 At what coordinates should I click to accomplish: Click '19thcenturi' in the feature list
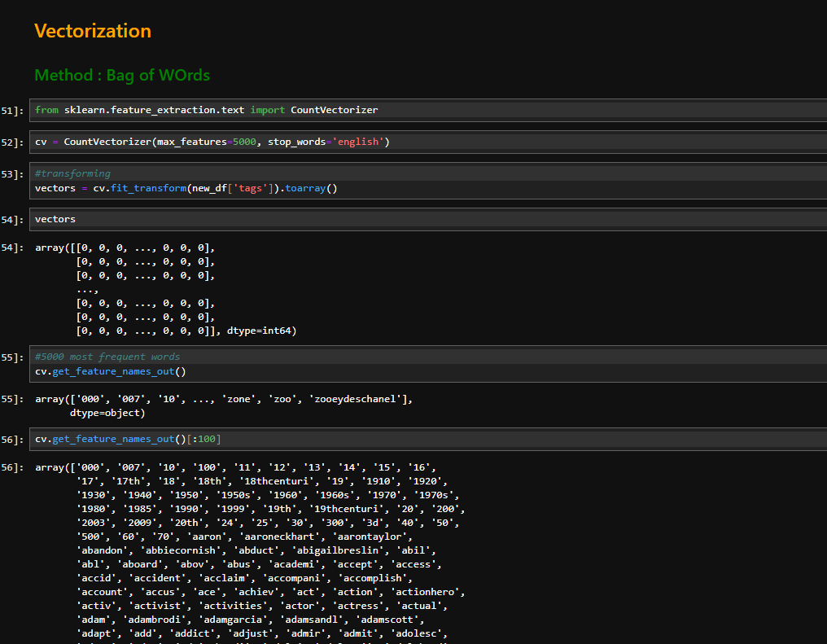pyautogui.click(x=347, y=509)
